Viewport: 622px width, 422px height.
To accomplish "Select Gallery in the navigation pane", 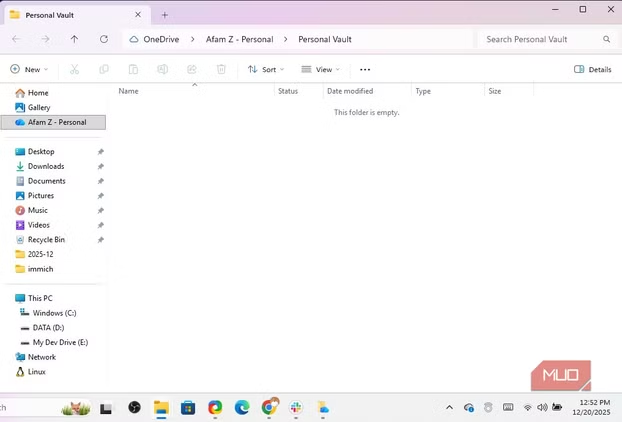I will tap(39, 107).
